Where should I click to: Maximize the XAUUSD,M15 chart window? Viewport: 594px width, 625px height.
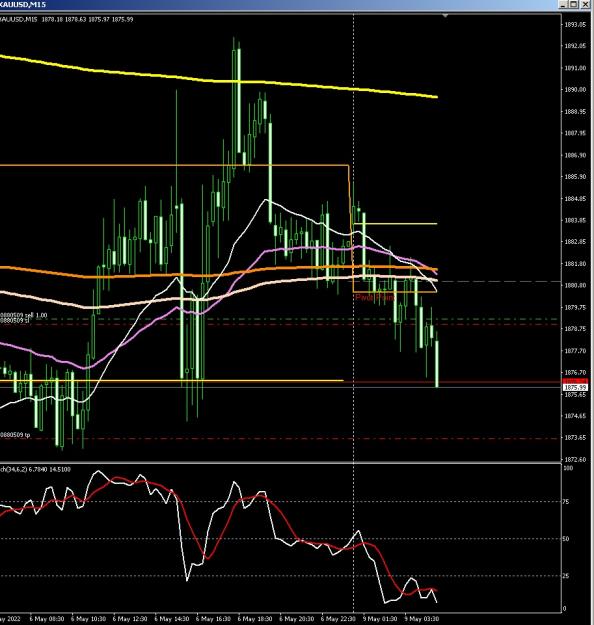574,4
